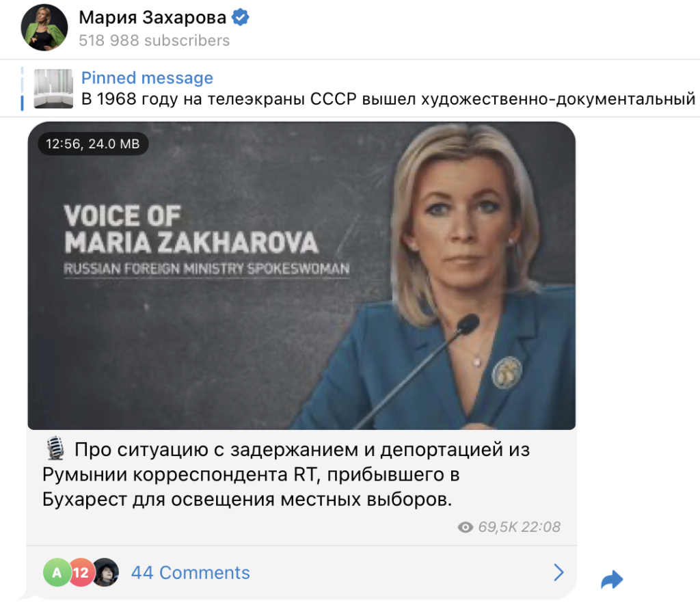Click the eye views counter icon
Viewport: 700px width, 605px height.
465,527
